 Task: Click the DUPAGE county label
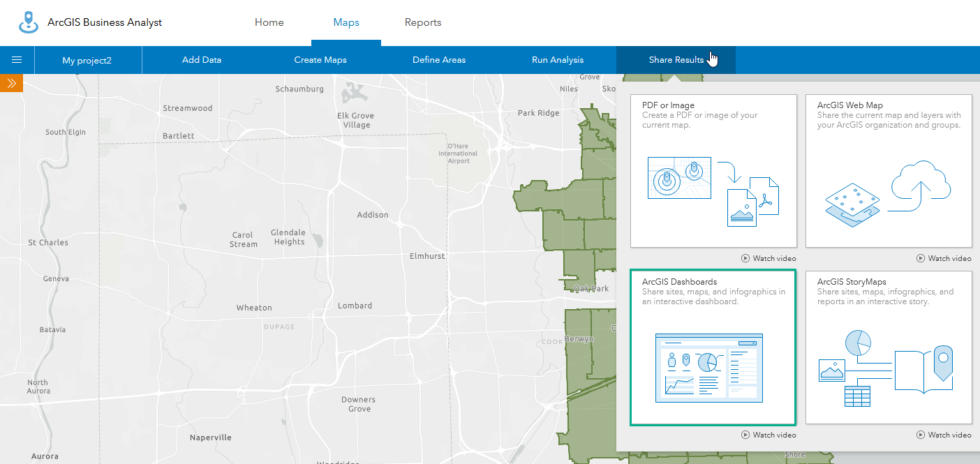tap(279, 327)
